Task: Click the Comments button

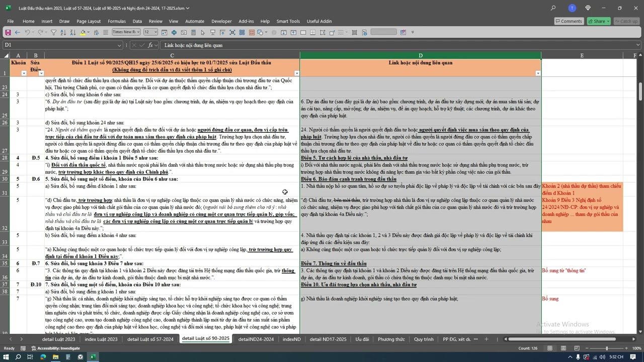Action: click(569, 21)
